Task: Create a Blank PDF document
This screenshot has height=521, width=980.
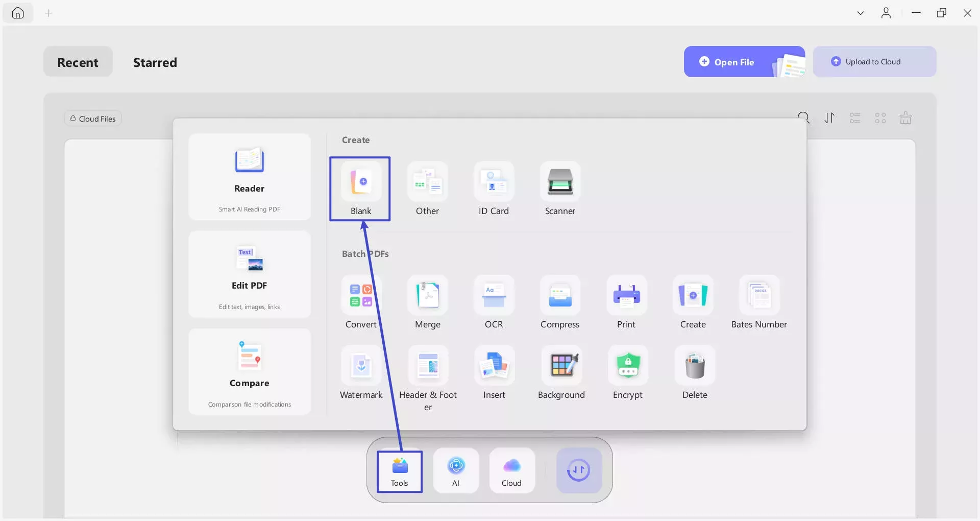Action: (x=360, y=188)
